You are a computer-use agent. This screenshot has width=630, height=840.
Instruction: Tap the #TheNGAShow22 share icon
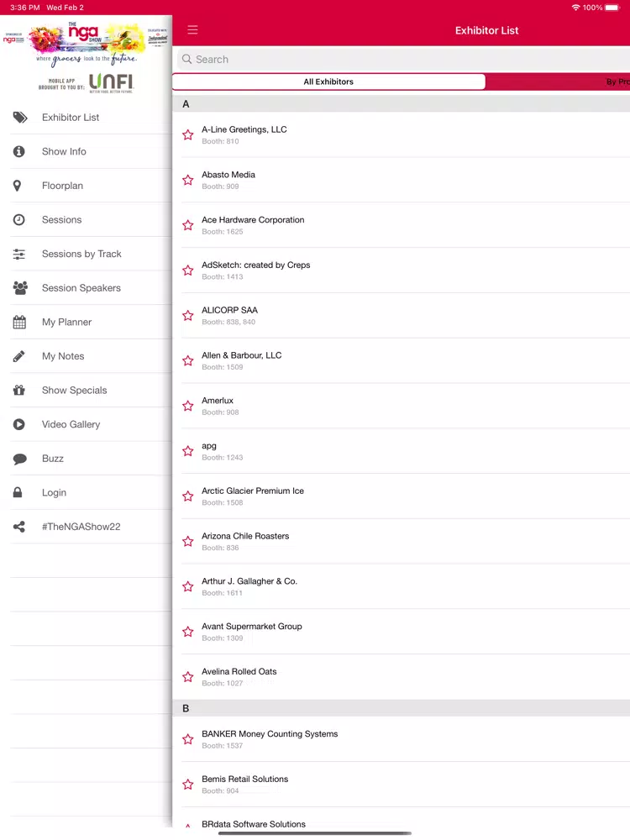click(18, 527)
